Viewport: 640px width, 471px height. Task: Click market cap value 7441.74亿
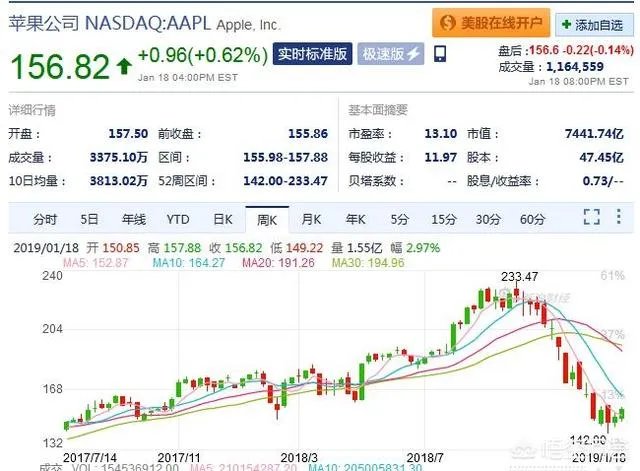pos(594,133)
